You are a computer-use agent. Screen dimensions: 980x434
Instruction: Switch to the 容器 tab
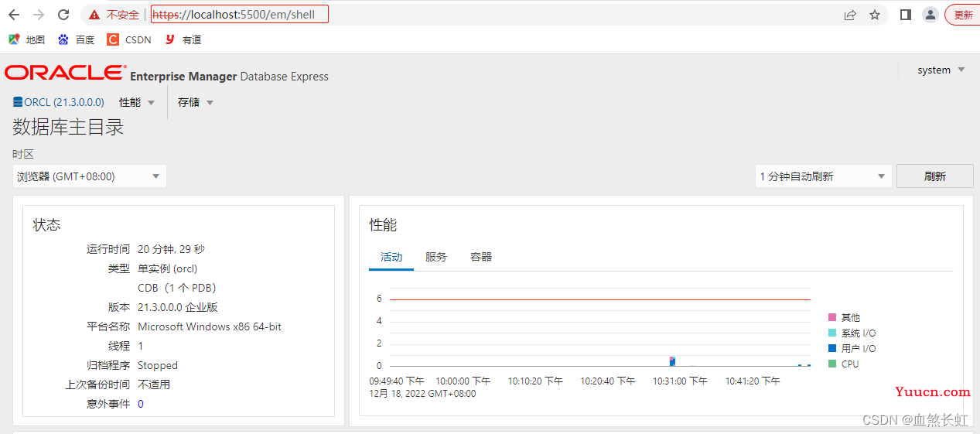click(481, 257)
